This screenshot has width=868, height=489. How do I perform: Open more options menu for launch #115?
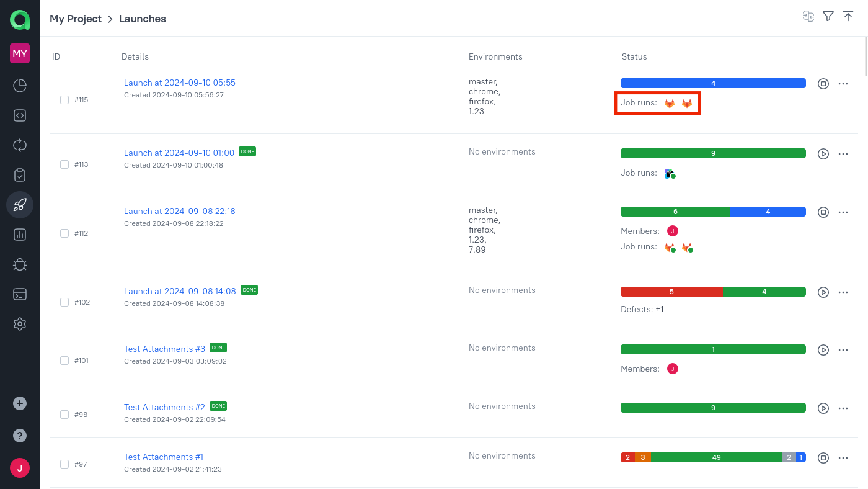click(x=843, y=84)
